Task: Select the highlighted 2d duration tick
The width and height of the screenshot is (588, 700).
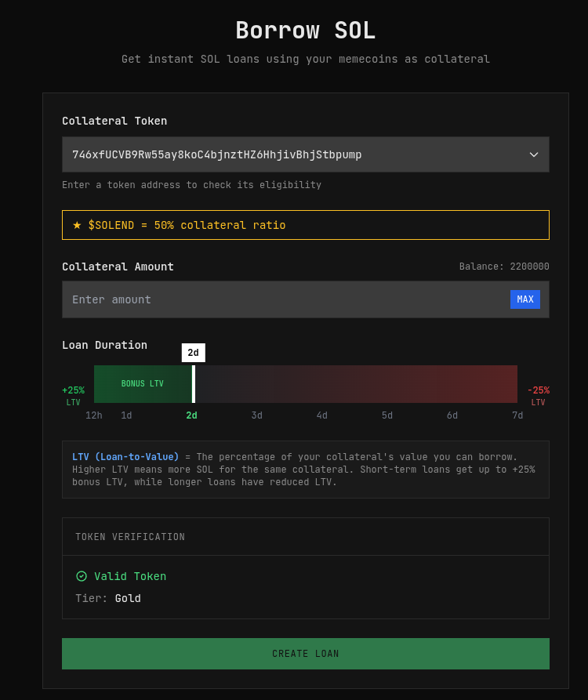Action: pyautogui.click(x=191, y=415)
